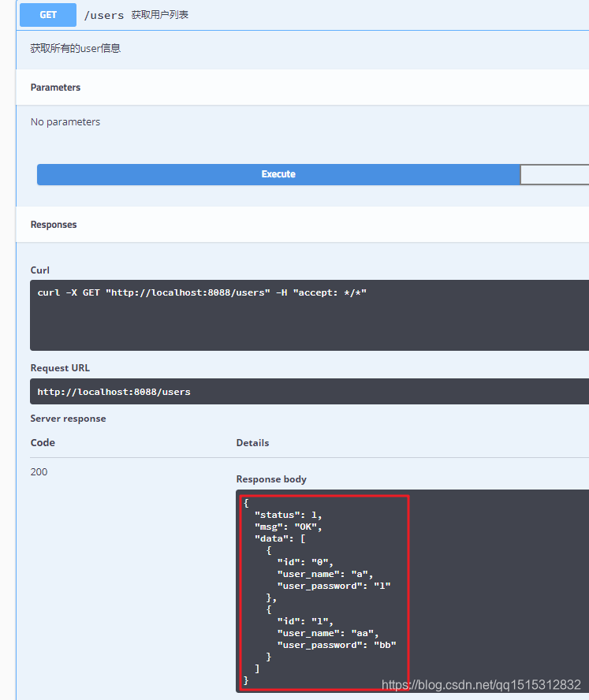Screen dimensions: 589x700
Task: Click the Parameters section header
Action: pos(55,87)
